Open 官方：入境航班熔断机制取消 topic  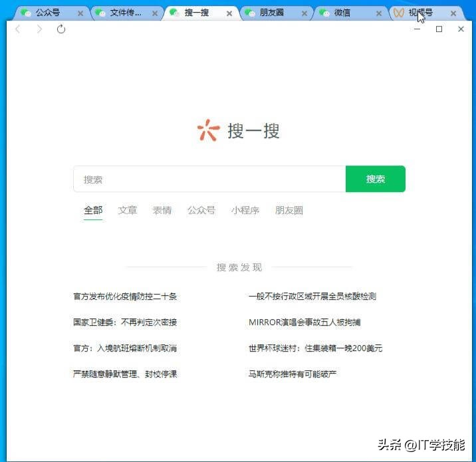(x=125, y=348)
